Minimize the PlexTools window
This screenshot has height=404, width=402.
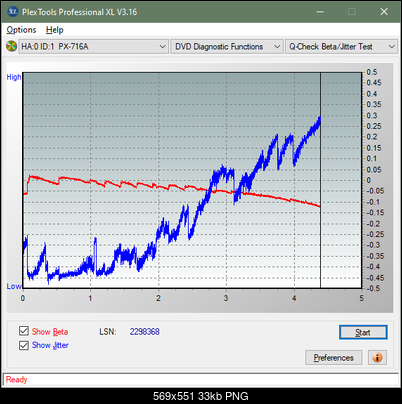pos(320,12)
